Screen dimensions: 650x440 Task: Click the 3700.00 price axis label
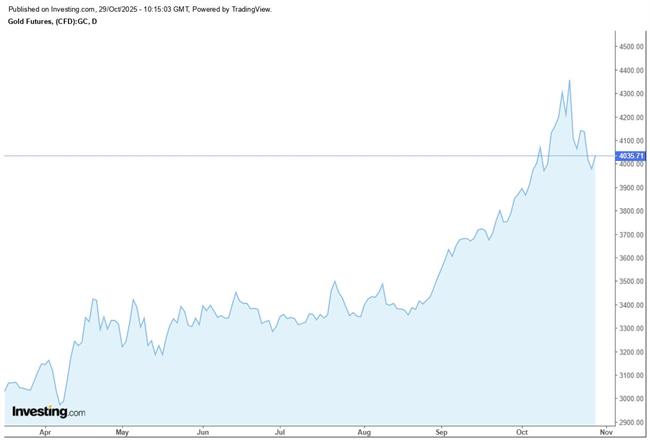(x=631, y=235)
